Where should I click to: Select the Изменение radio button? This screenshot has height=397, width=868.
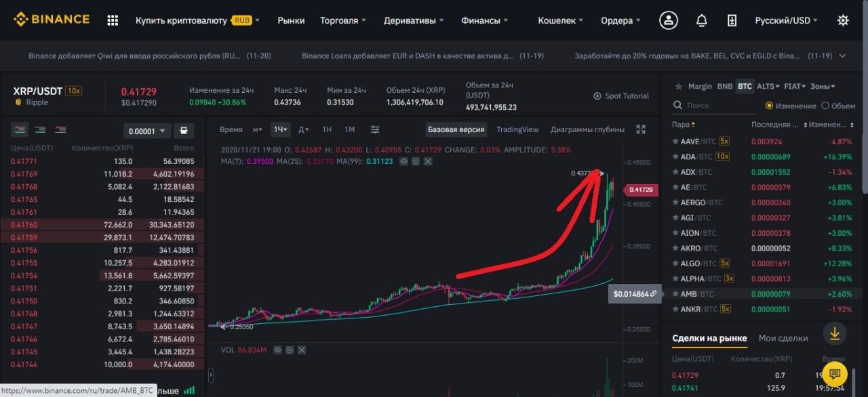coord(769,106)
